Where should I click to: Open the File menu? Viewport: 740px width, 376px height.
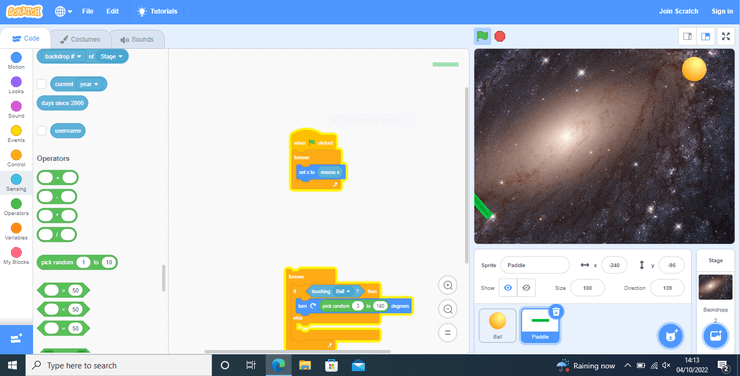click(x=88, y=11)
